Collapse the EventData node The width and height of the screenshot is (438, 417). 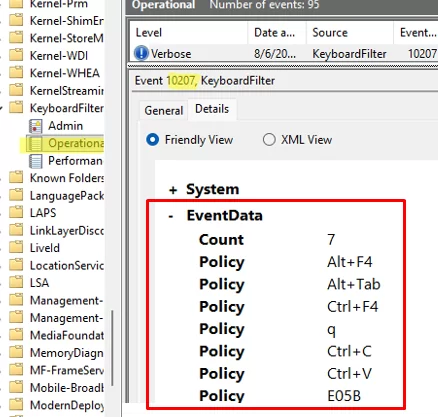(x=171, y=216)
